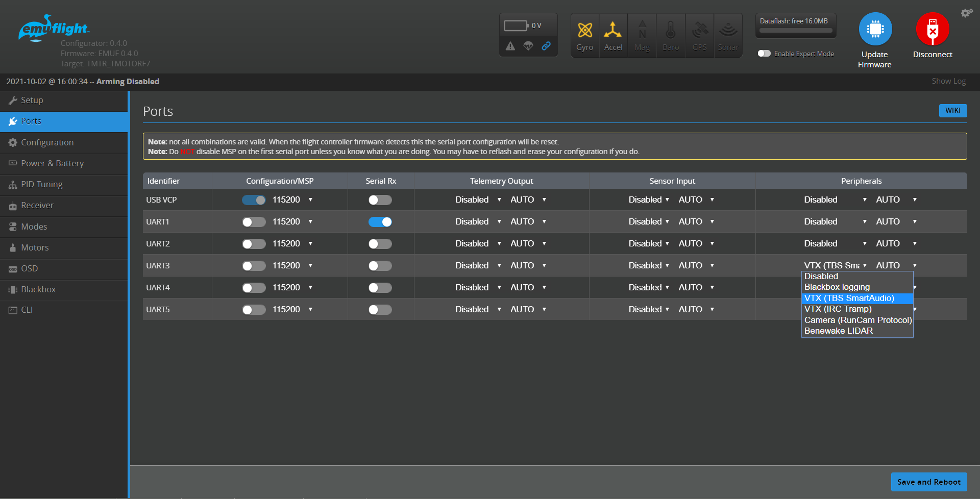Click the Blackbox icon in sidebar
Image resolution: width=980 pixels, height=499 pixels.
coord(13,290)
